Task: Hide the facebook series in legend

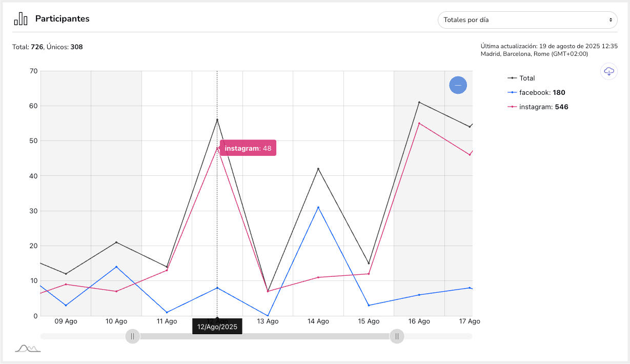Action: [541, 93]
